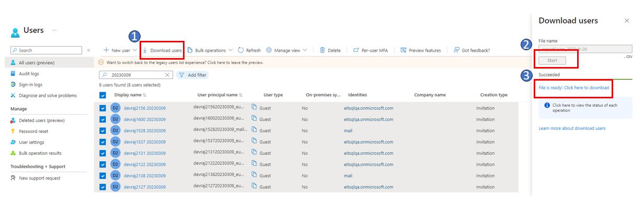Collapse the left navigation with double chevron
644x202 pixels.
click(x=88, y=50)
